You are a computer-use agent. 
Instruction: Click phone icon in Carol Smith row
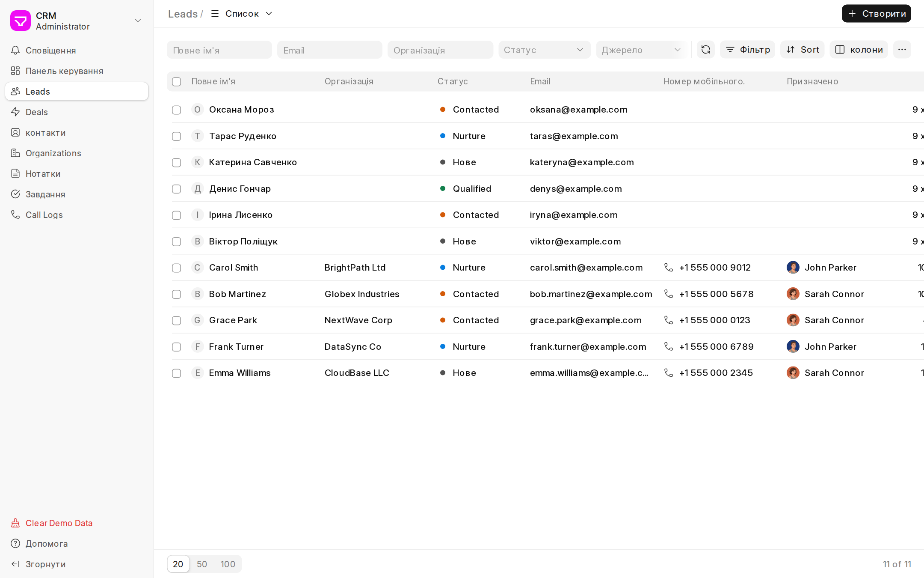(x=669, y=268)
